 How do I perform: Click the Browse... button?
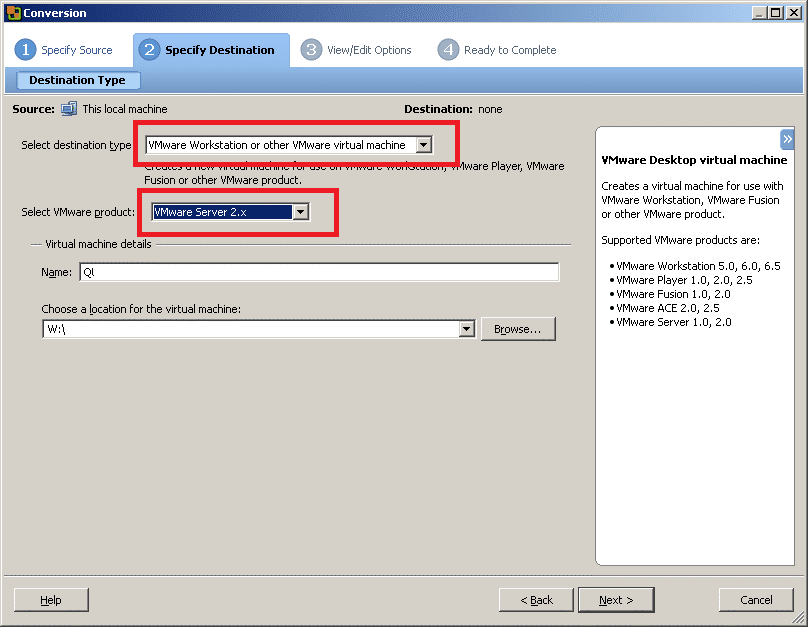pos(518,329)
